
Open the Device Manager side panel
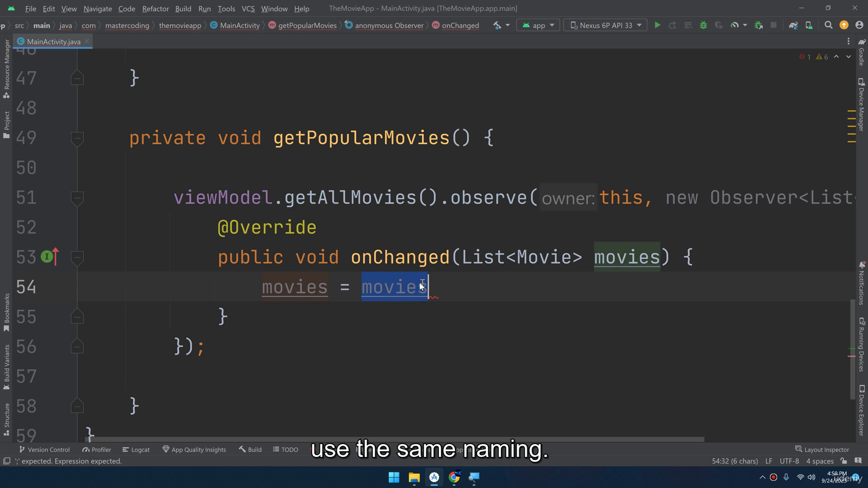[x=862, y=105]
